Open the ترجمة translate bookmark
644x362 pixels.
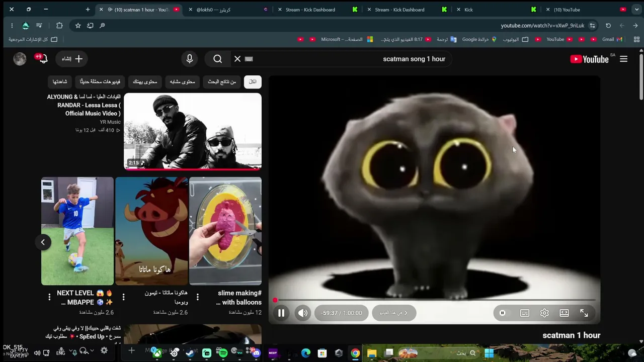click(446, 39)
